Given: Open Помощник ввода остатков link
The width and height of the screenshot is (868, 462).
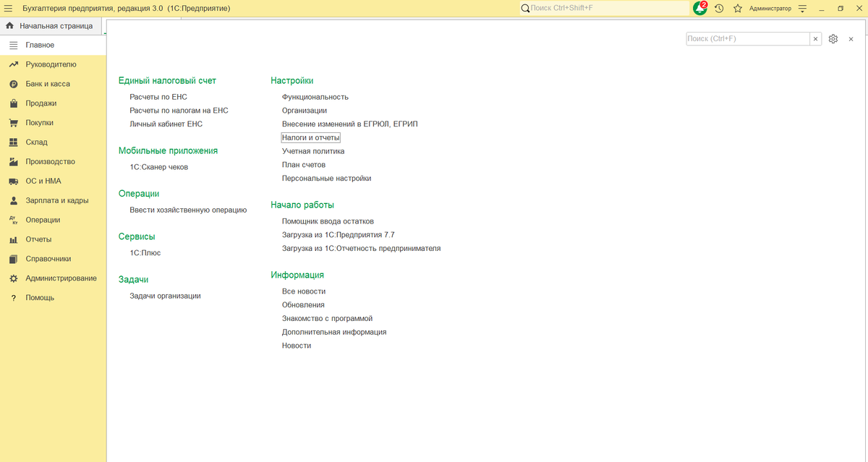Looking at the screenshot, I should point(328,221).
